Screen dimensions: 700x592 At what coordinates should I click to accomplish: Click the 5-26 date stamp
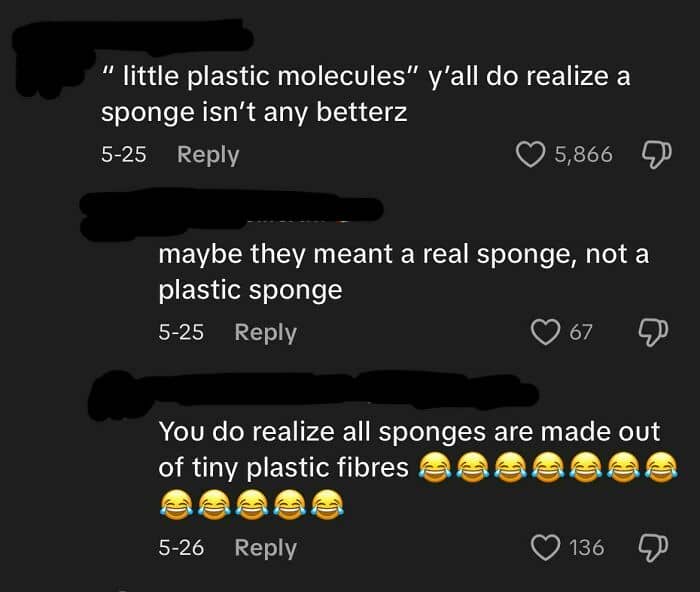click(181, 548)
